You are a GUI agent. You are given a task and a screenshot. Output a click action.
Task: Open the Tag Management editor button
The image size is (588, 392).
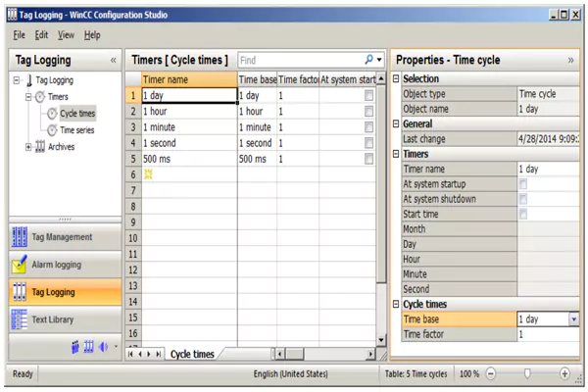66,237
